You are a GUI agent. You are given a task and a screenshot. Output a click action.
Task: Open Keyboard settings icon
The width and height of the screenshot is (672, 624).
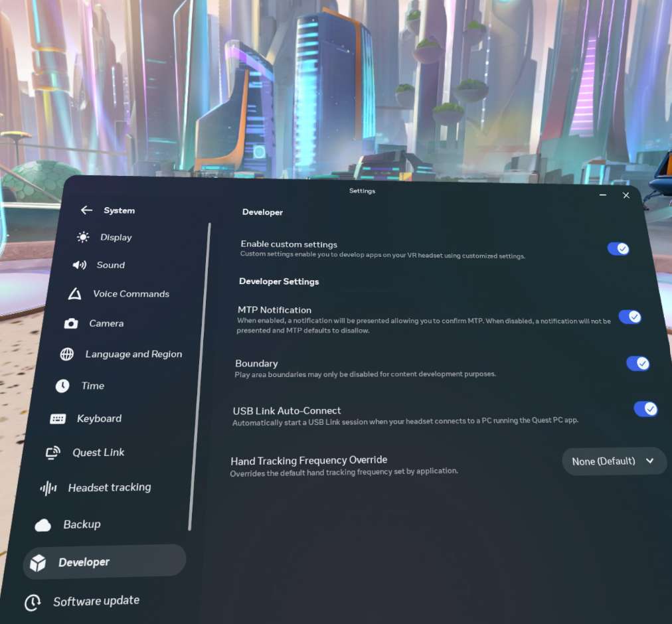tap(58, 419)
